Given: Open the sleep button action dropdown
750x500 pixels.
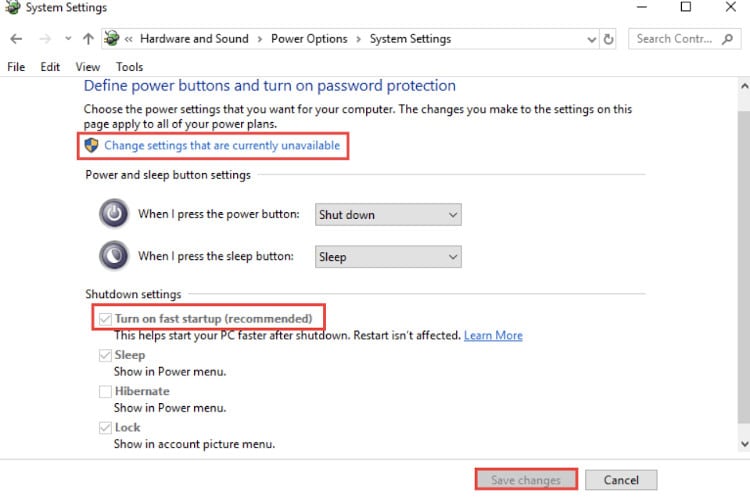Looking at the screenshot, I should [x=388, y=257].
